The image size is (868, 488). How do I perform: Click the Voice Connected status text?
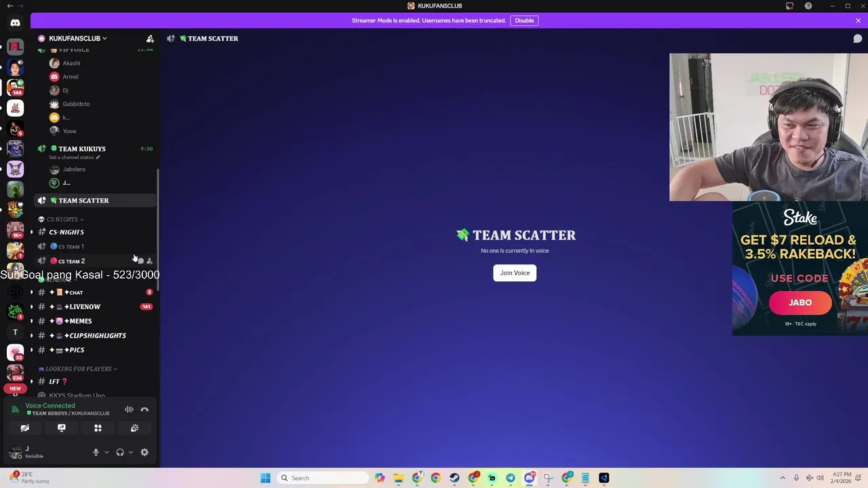coord(50,405)
